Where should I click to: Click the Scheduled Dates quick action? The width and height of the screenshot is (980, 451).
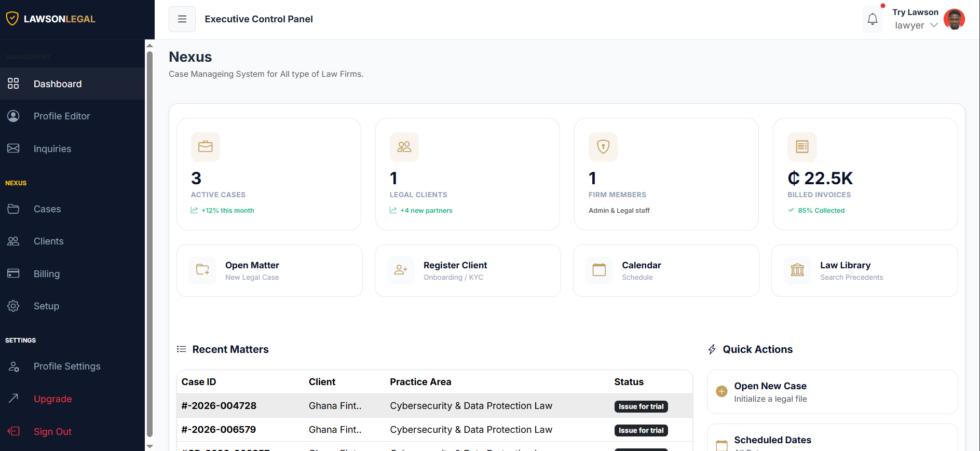click(832, 438)
